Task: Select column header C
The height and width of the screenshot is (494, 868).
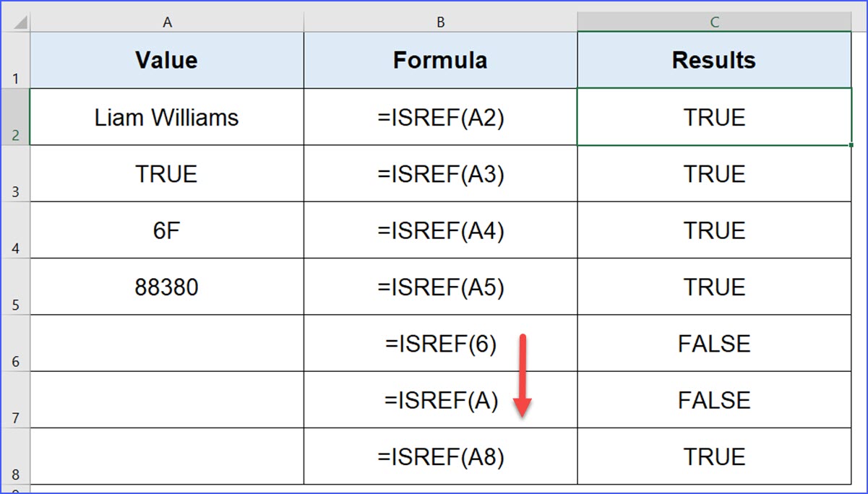Action: [x=713, y=21]
